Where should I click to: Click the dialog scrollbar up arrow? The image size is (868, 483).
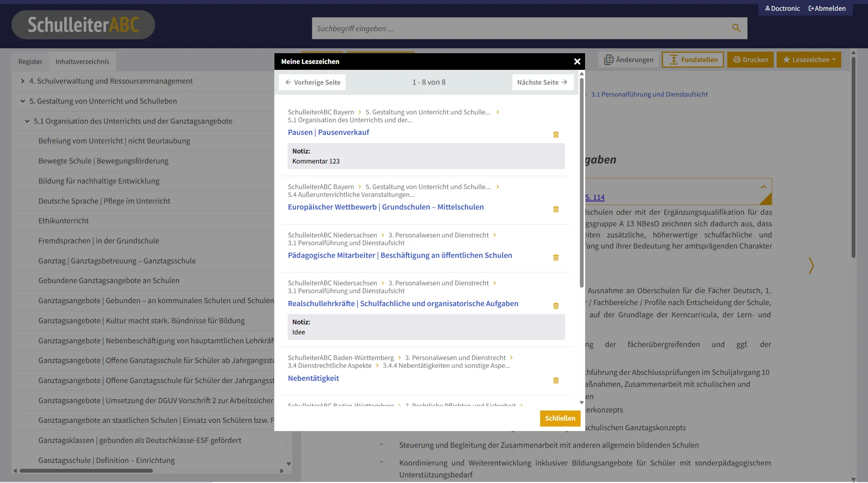[581, 74]
